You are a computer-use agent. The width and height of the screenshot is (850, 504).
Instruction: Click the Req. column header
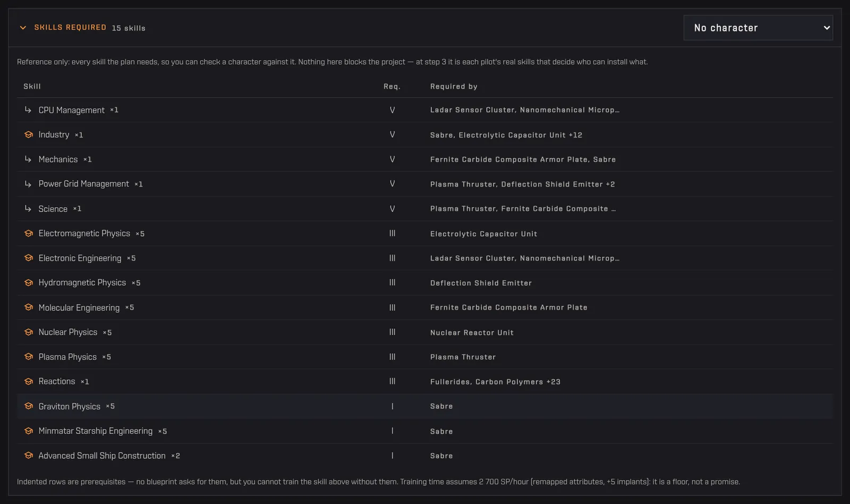pyautogui.click(x=392, y=86)
